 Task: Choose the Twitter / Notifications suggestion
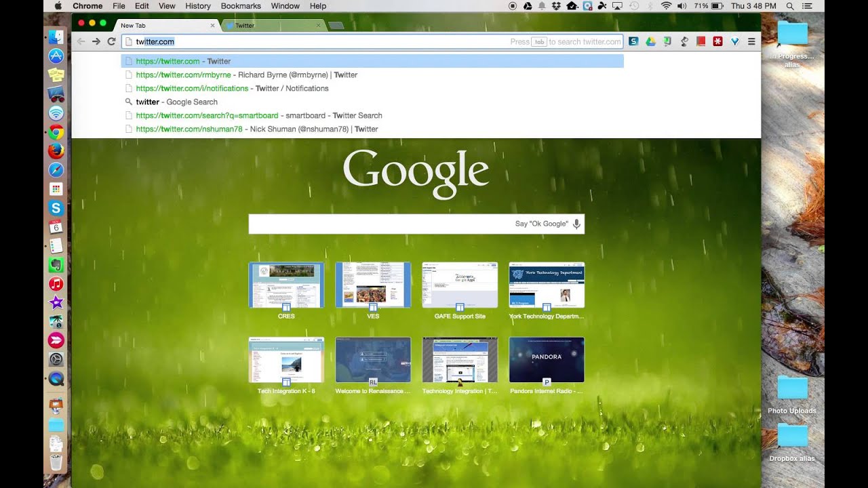coord(372,88)
